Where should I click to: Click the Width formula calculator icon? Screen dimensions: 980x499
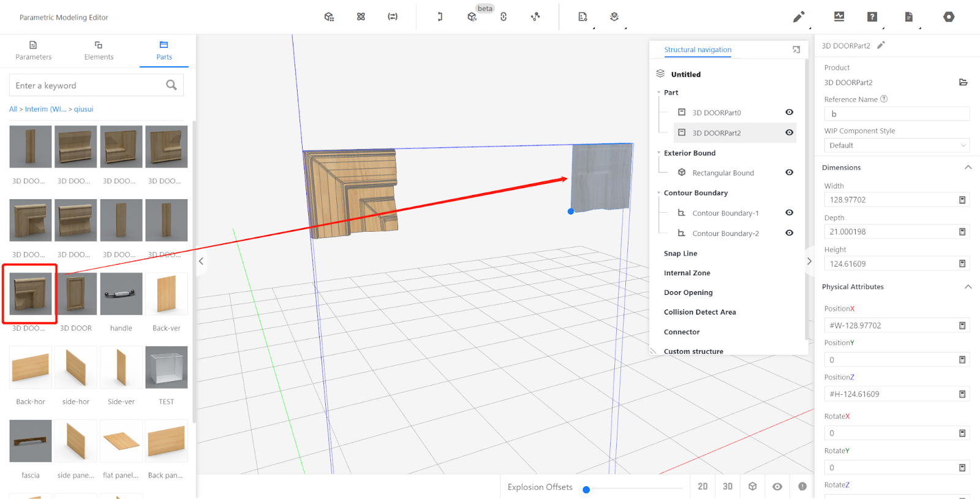[x=962, y=200]
